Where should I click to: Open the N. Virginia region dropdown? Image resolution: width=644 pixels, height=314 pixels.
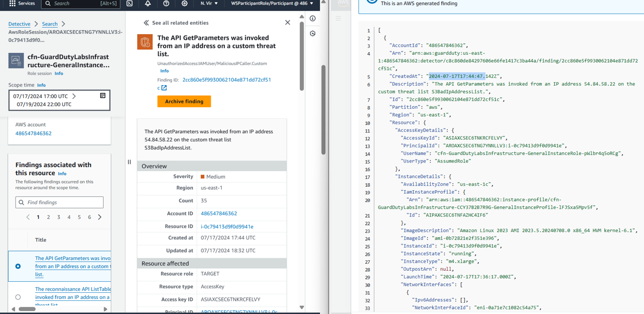coord(209,4)
